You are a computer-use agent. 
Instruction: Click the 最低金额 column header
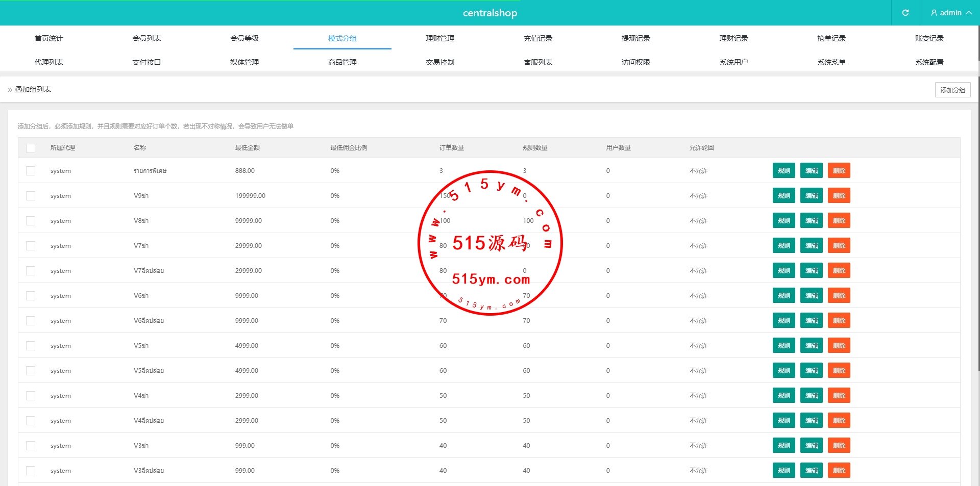point(247,148)
